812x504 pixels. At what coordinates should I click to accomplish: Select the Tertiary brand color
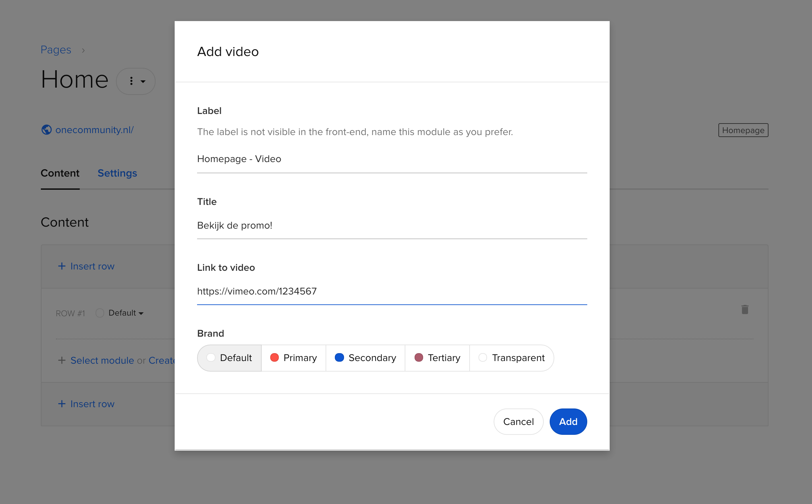[x=437, y=358]
